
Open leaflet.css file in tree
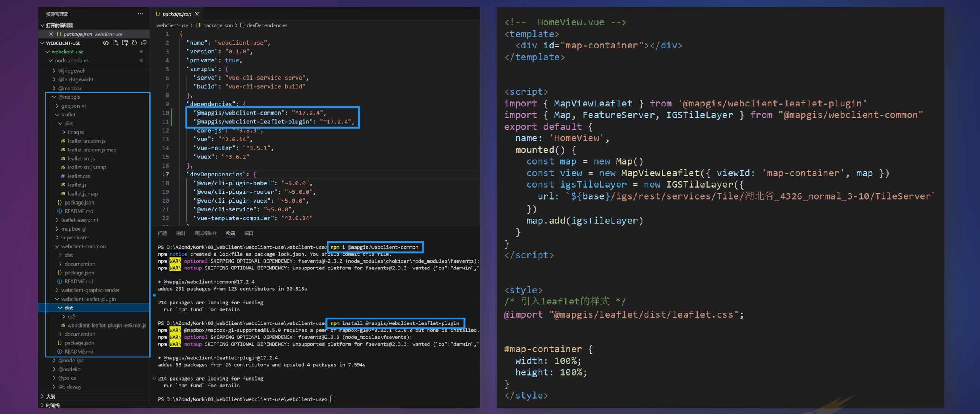79,176
